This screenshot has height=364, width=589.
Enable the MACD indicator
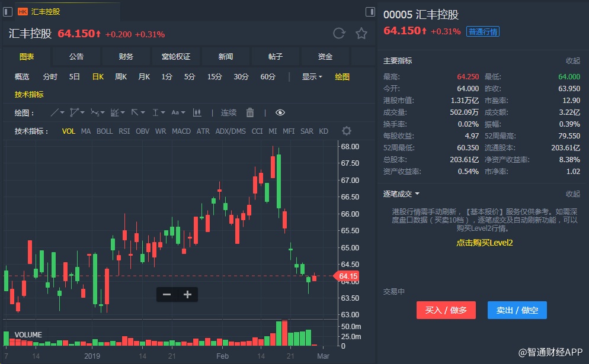click(x=181, y=131)
